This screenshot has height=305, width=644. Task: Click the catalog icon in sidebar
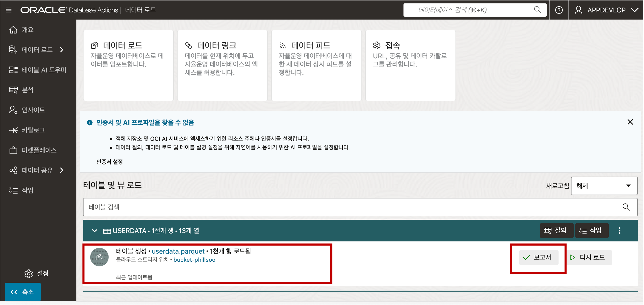pos(13,130)
